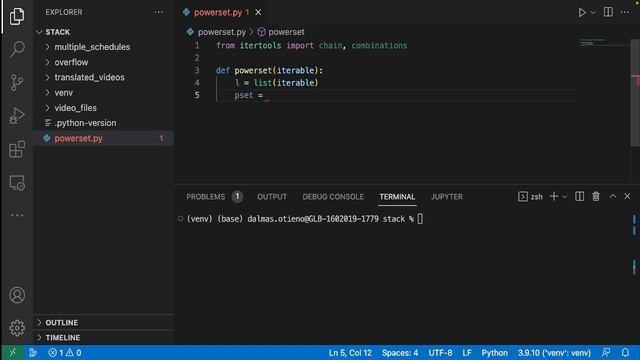Click the 'l = list(iterable)' line
Viewport: 640px width, 360px height.
tap(276, 83)
